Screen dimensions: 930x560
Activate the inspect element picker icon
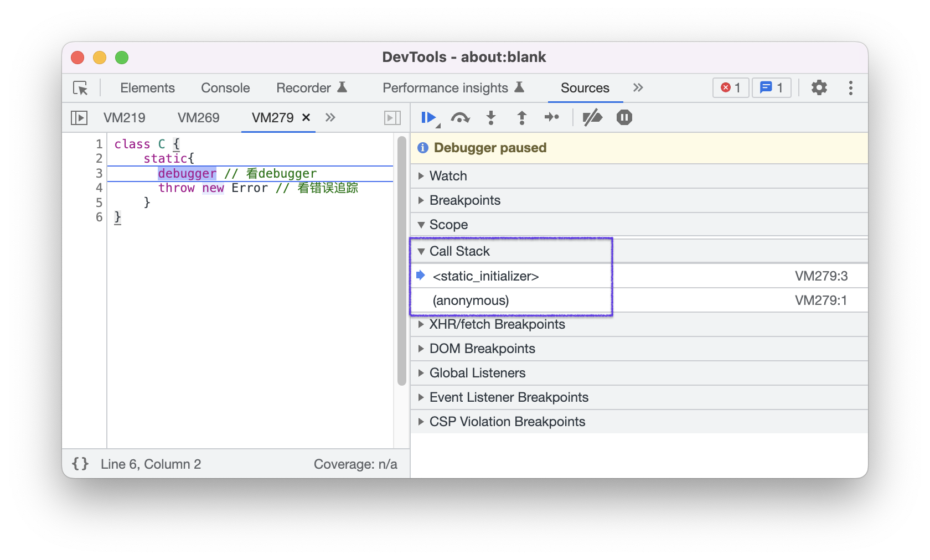point(80,88)
